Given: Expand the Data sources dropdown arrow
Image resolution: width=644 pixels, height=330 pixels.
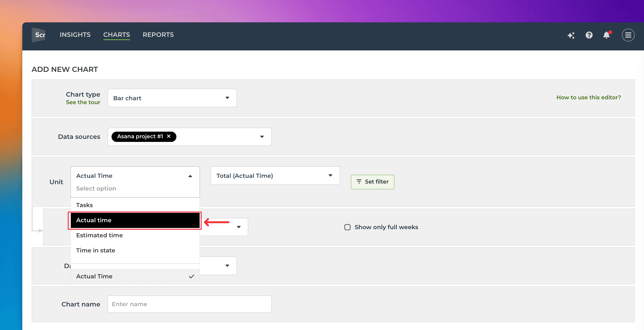Looking at the screenshot, I should pyautogui.click(x=262, y=137).
